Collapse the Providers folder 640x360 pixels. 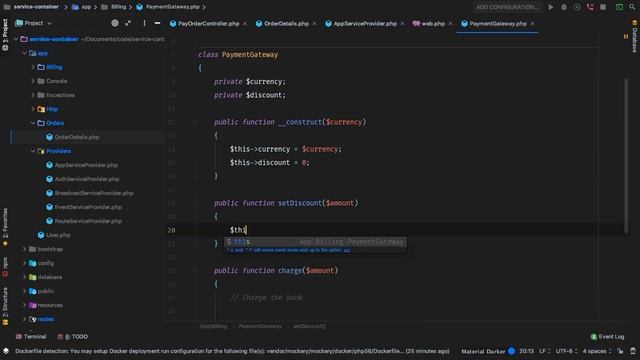tap(33, 151)
